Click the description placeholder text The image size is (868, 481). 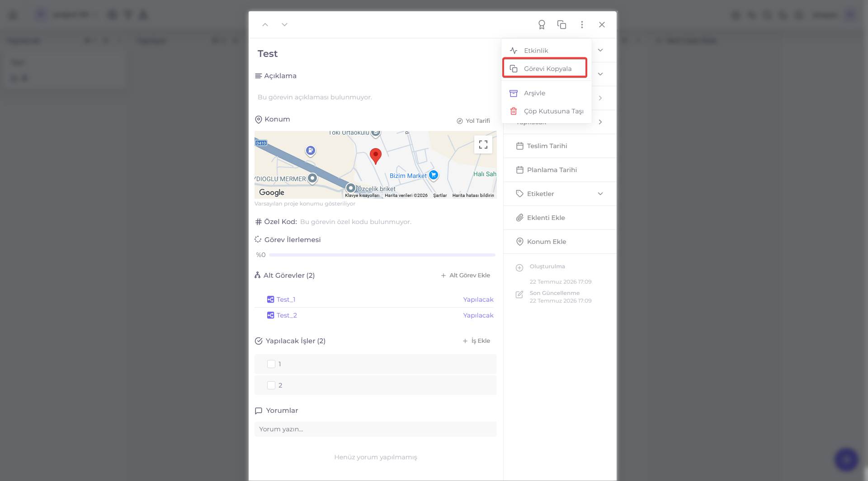tap(315, 97)
